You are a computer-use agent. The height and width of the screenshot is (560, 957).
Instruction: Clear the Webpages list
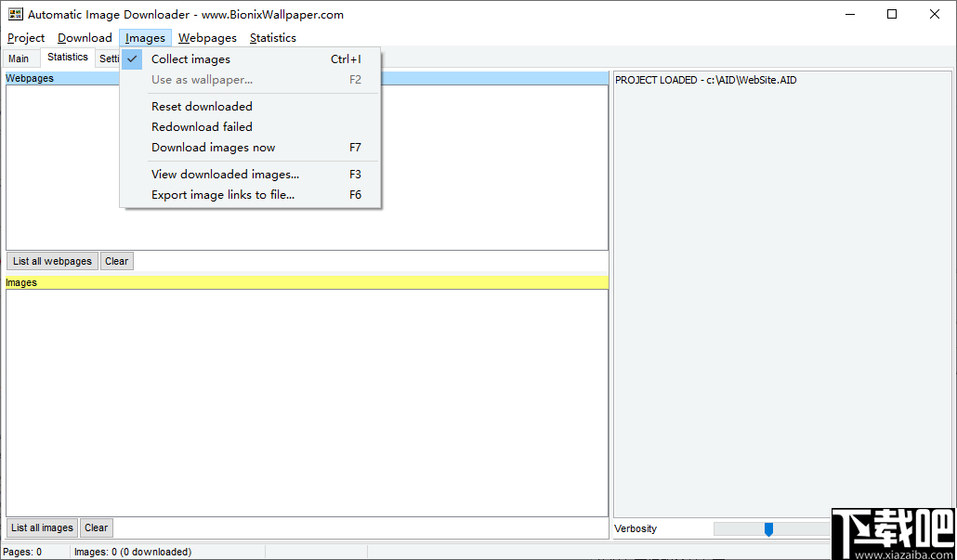coord(116,261)
